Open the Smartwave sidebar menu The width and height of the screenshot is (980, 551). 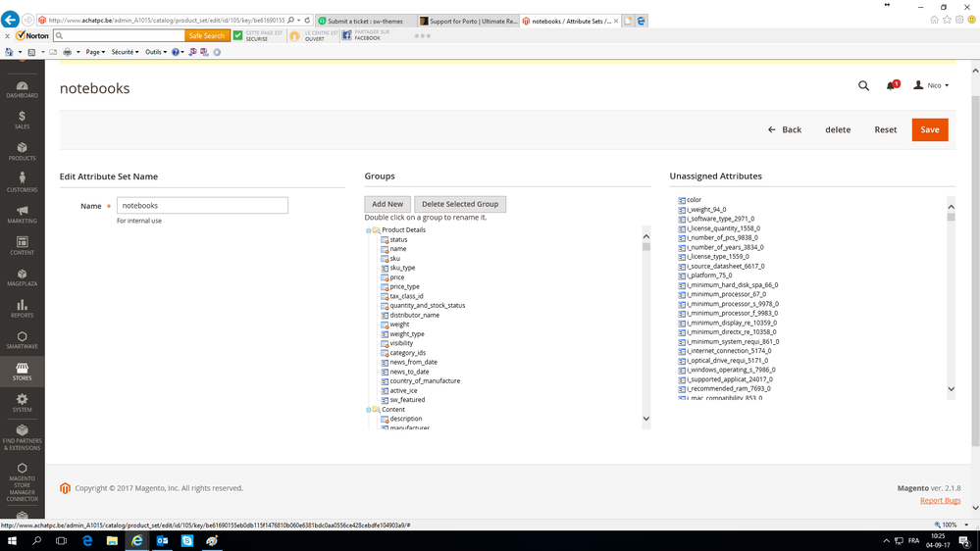click(x=22, y=340)
